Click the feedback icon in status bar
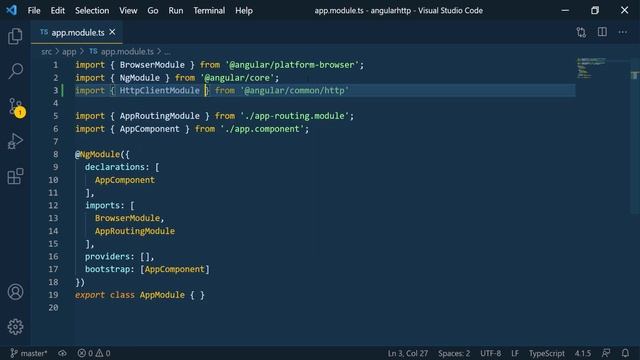This screenshot has width=640, height=360. [606, 353]
